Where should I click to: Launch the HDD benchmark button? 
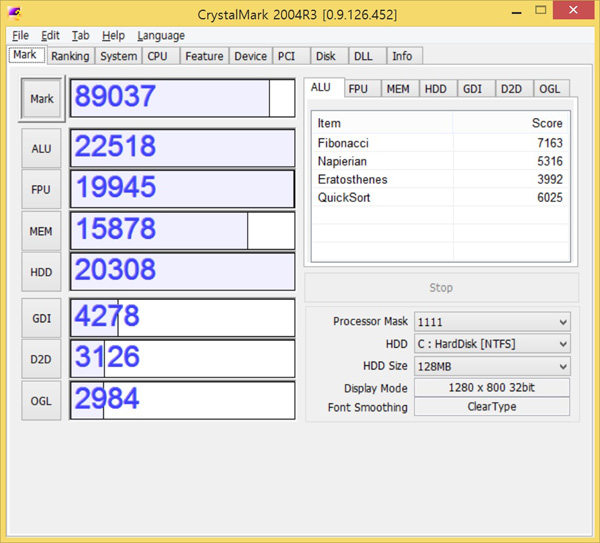[41, 271]
